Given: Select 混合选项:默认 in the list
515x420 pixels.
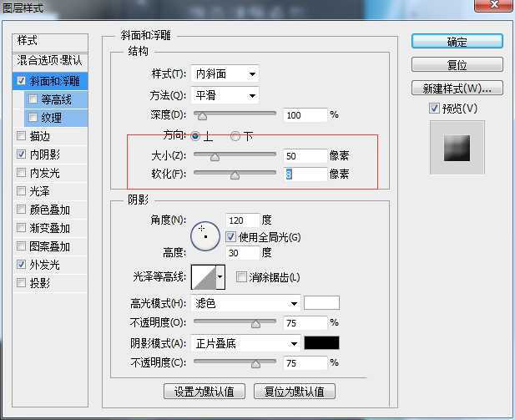Looking at the screenshot, I should click(x=50, y=60).
